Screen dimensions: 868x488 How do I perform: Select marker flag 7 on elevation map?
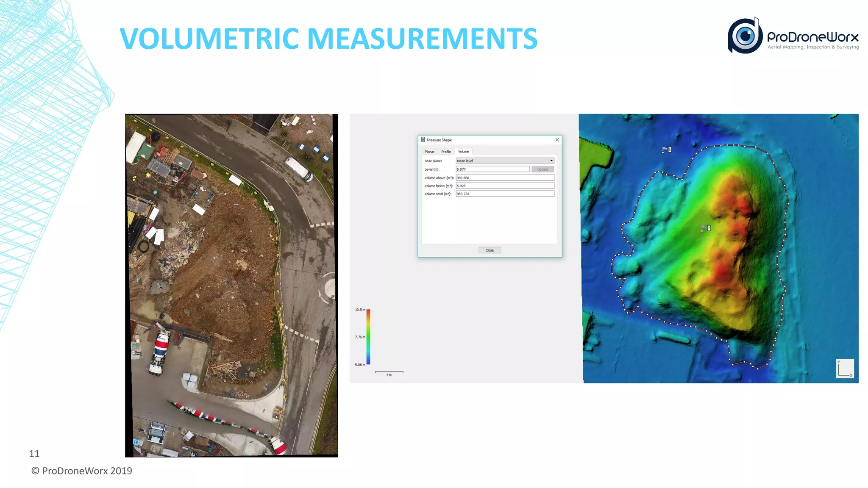[706, 228]
